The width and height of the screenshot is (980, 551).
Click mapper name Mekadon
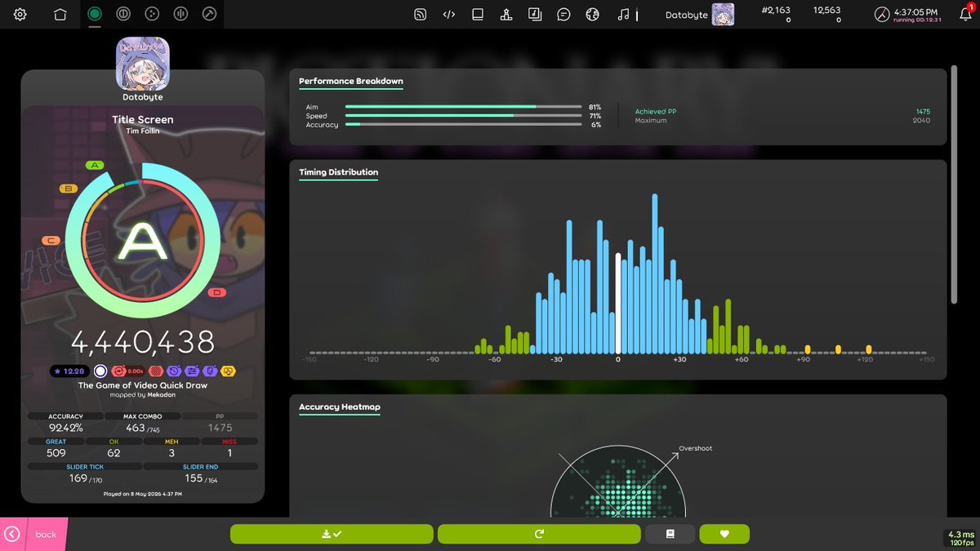[161, 394]
